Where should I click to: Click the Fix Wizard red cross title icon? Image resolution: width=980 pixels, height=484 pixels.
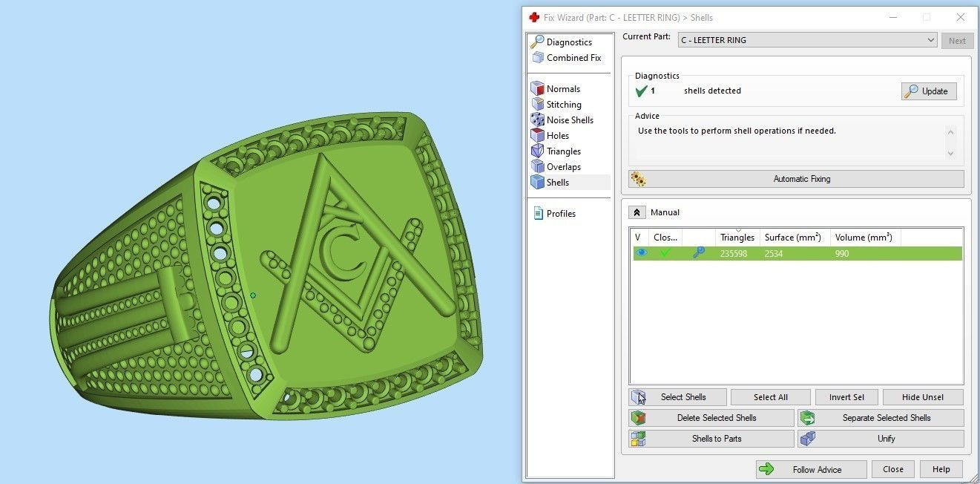point(534,17)
